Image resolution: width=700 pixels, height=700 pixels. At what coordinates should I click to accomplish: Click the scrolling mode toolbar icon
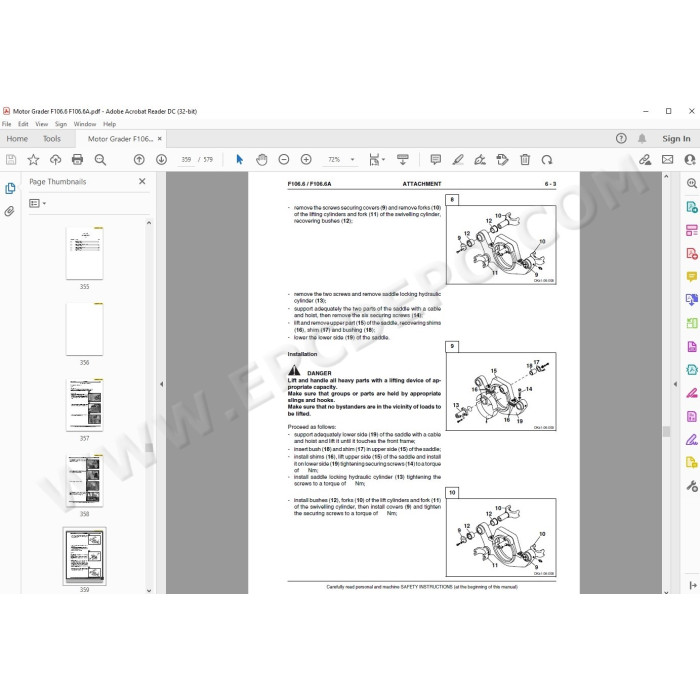pyautogui.click(x=403, y=159)
